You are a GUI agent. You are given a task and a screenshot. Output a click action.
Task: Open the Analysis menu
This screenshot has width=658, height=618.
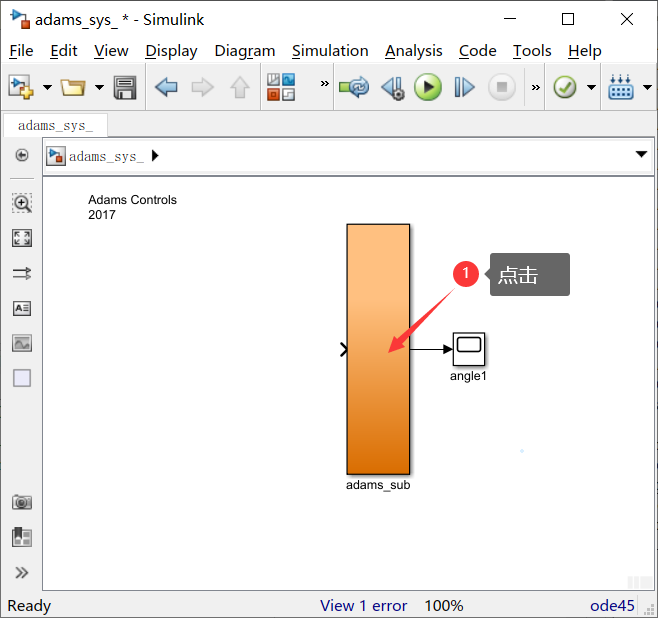pyautogui.click(x=414, y=51)
